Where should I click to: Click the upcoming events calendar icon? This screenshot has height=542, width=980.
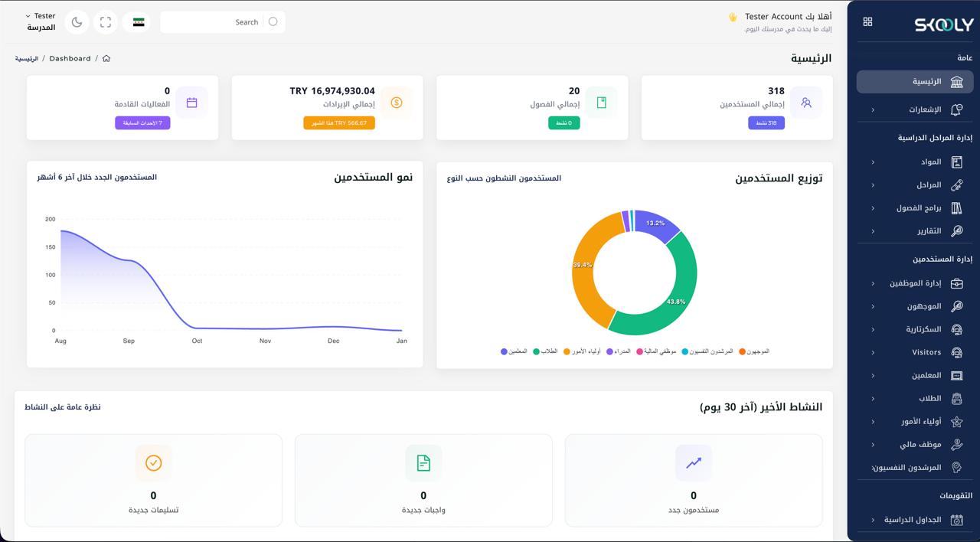tap(191, 103)
